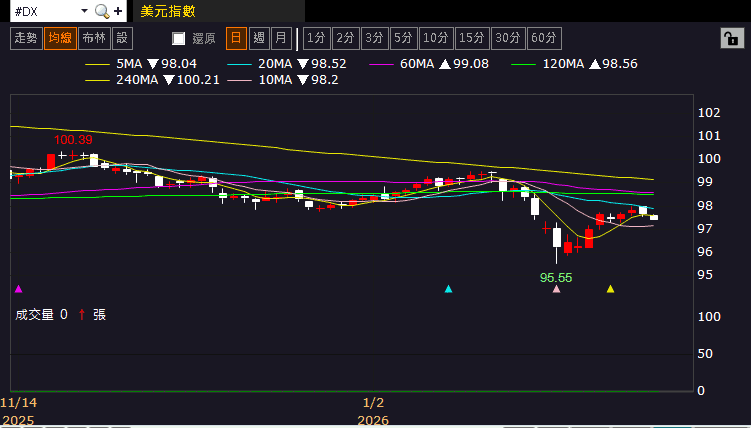Click the 成交量 volume label

pos(34,315)
